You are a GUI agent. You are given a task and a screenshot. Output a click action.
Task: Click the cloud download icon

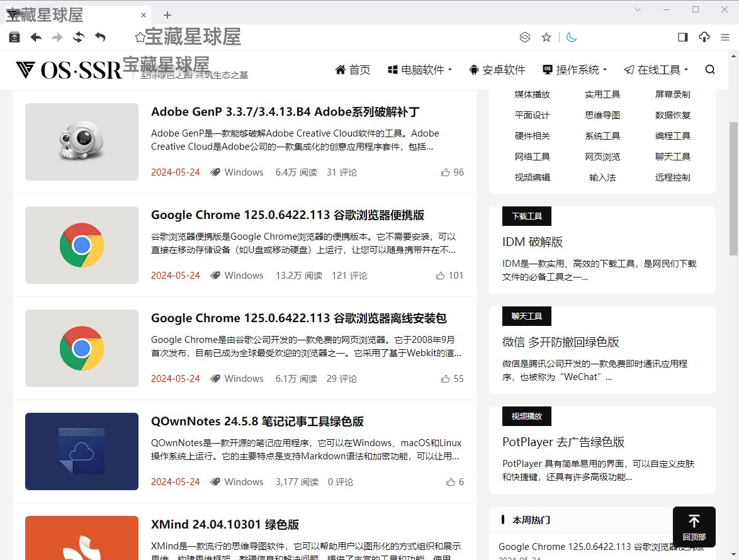click(704, 37)
